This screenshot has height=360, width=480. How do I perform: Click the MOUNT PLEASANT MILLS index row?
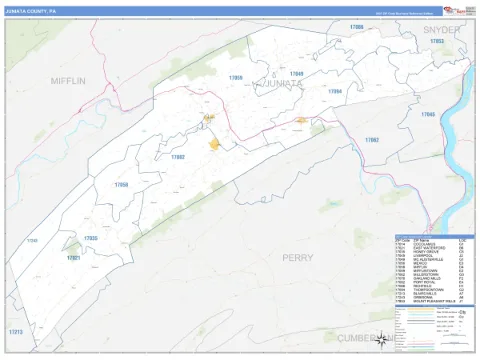(x=435, y=301)
